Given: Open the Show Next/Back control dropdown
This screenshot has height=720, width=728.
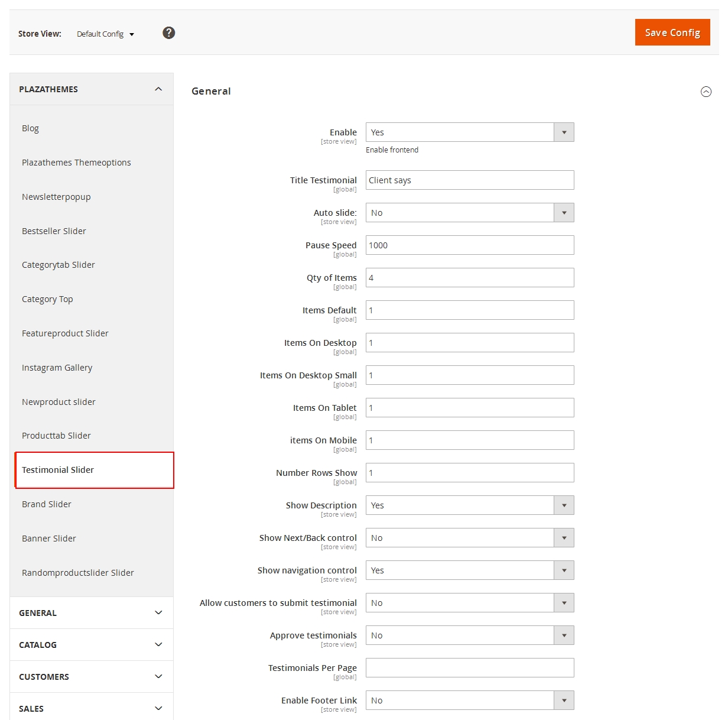Looking at the screenshot, I should coord(469,538).
